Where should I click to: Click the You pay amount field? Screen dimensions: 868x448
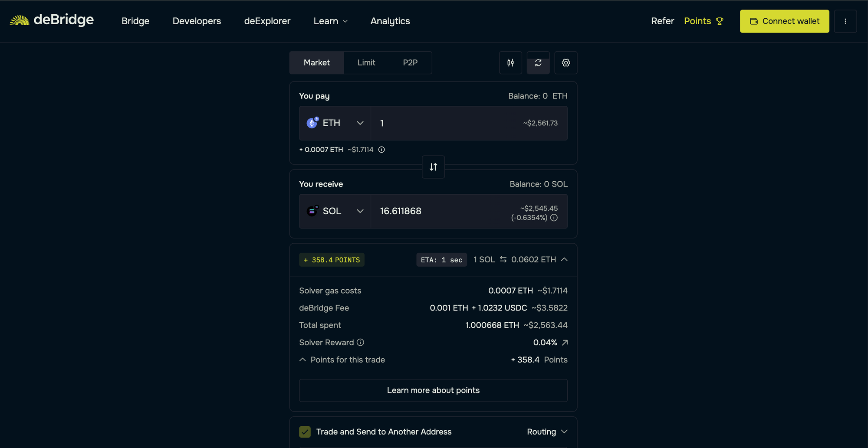[x=447, y=123]
